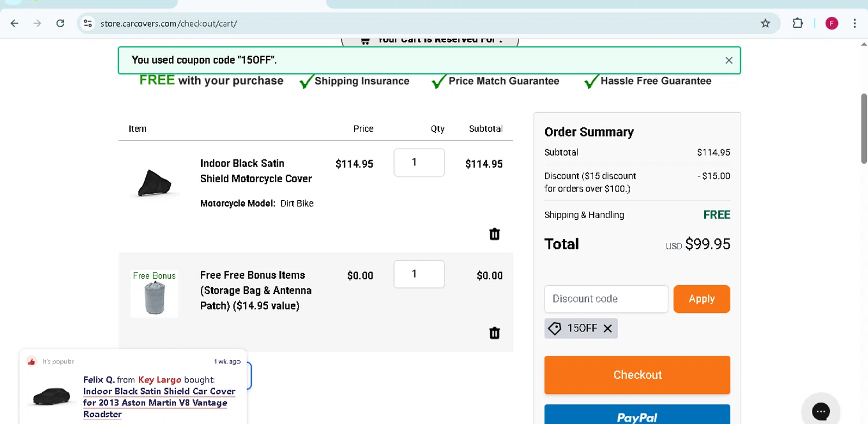Open Indoor Black Satin Shield Motorcycle Cover link
The width and height of the screenshot is (868, 424).
[256, 171]
